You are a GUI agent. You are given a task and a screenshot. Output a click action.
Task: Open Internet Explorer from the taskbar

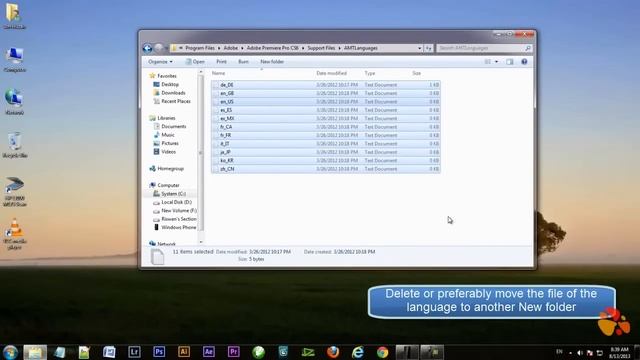point(358,352)
